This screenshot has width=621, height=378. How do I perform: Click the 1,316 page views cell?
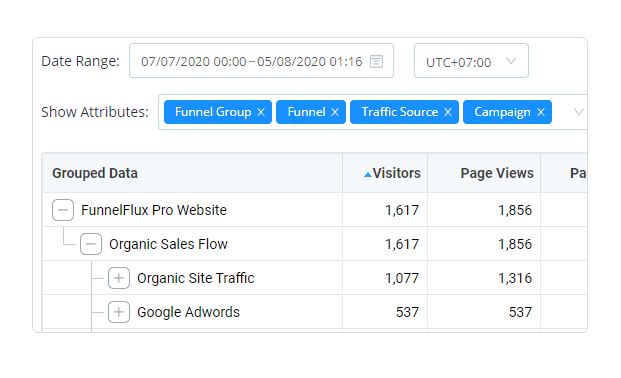tap(484, 278)
